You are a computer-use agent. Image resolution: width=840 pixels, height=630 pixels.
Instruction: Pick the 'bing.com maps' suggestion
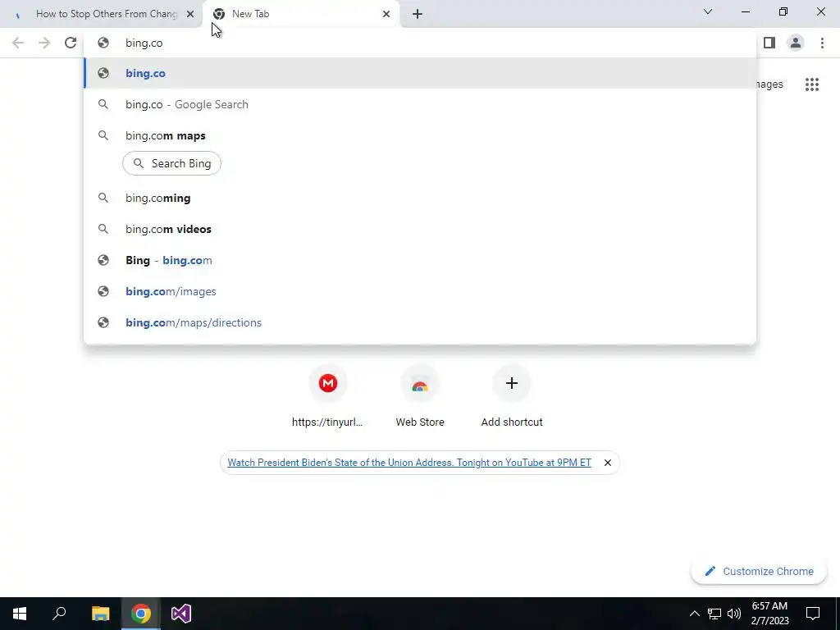(420, 135)
